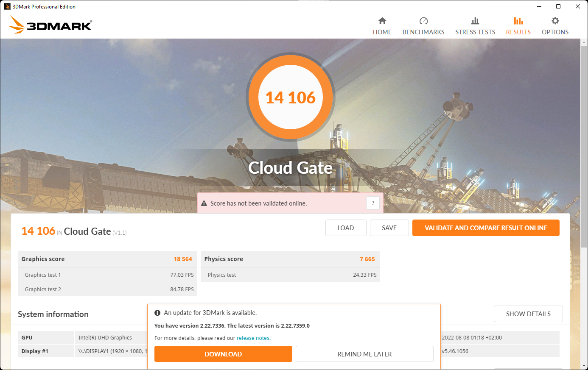Click the 'Score has not been validated online.' message

coord(258,203)
